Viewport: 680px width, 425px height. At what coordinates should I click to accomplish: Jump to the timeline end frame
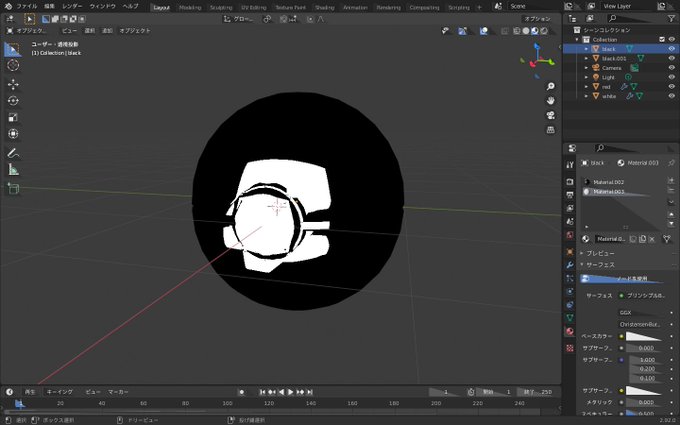click(310, 392)
